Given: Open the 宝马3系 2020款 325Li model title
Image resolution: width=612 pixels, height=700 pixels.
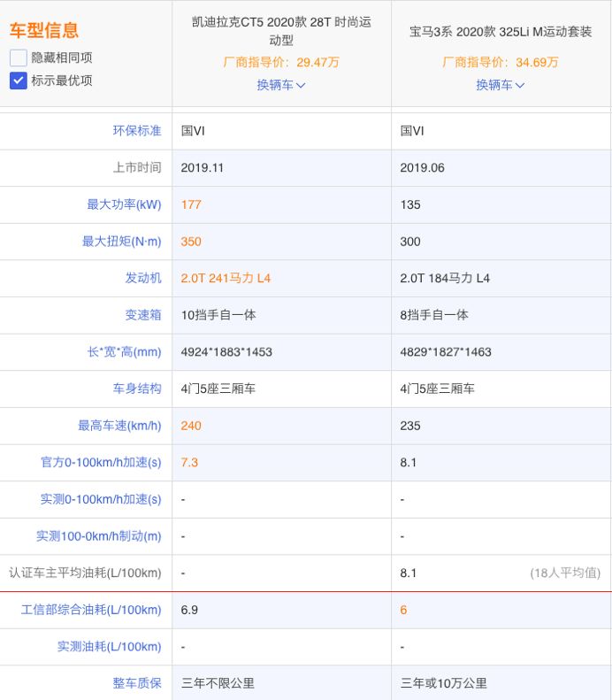Looking at the screenshot, I should (x=501, y=32).
